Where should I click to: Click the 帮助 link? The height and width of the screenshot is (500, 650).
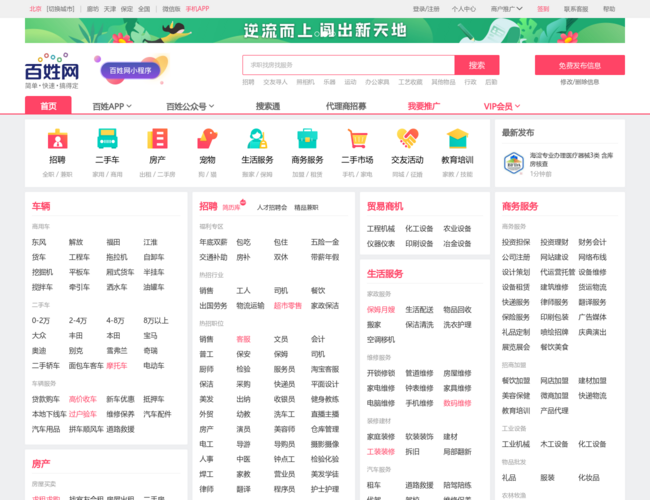coord(609,9)
